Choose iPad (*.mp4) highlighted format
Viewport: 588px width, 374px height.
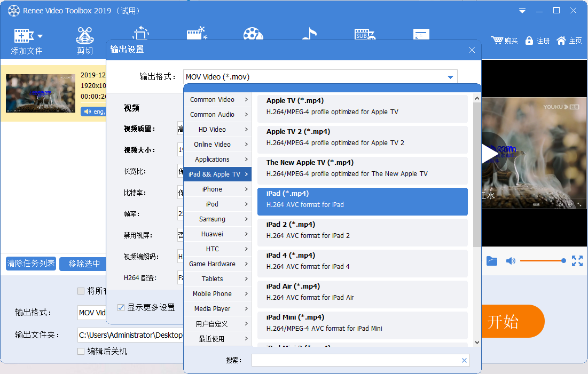click(x=362, y=202)
